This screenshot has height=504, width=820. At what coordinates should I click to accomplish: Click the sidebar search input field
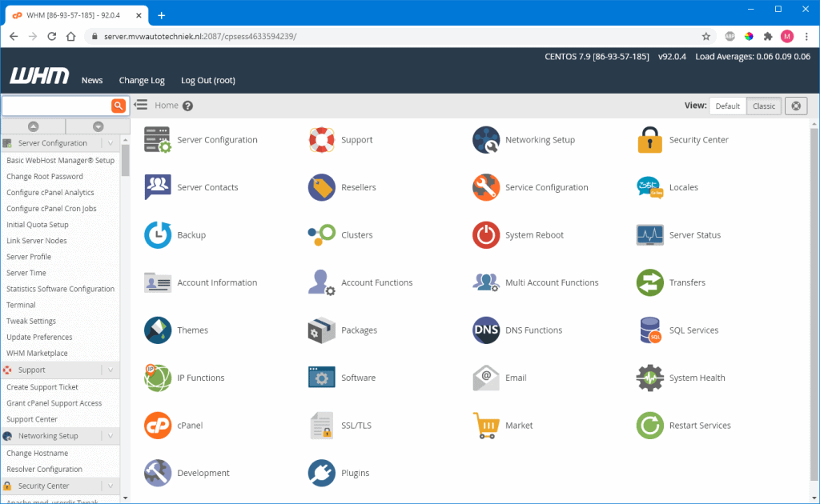57,106
